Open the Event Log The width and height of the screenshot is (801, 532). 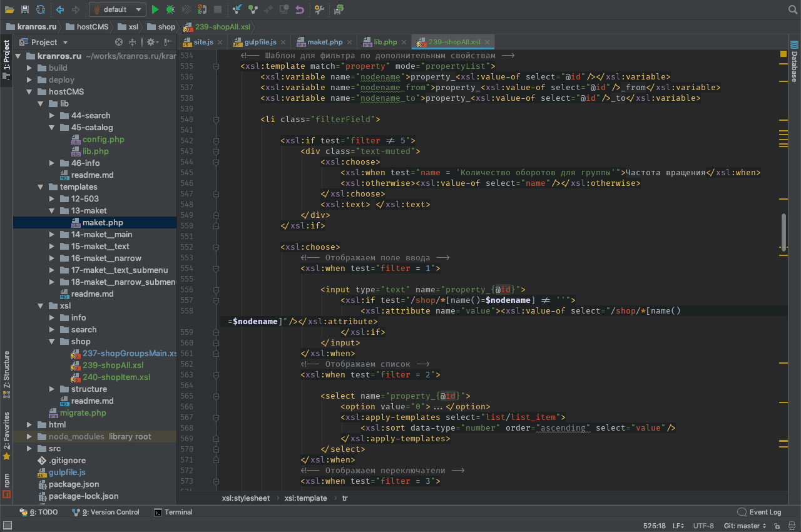click(x=759, y=512)
